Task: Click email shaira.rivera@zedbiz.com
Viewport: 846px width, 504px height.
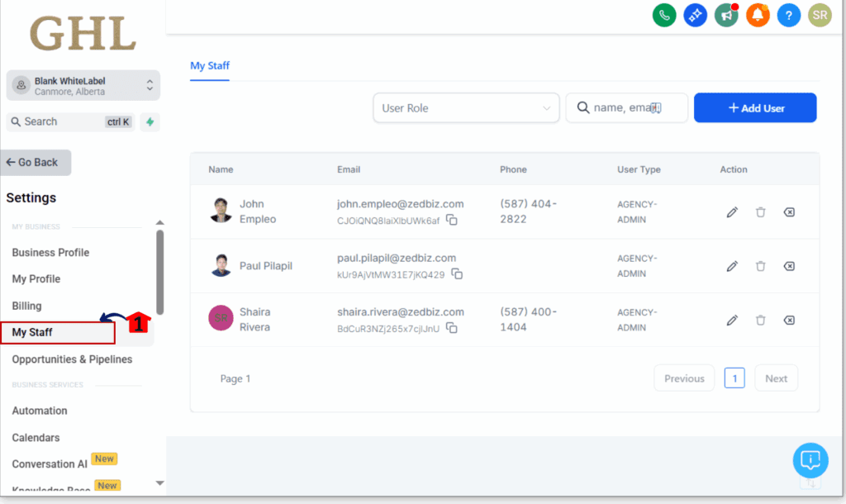Action: coord(401,311)
